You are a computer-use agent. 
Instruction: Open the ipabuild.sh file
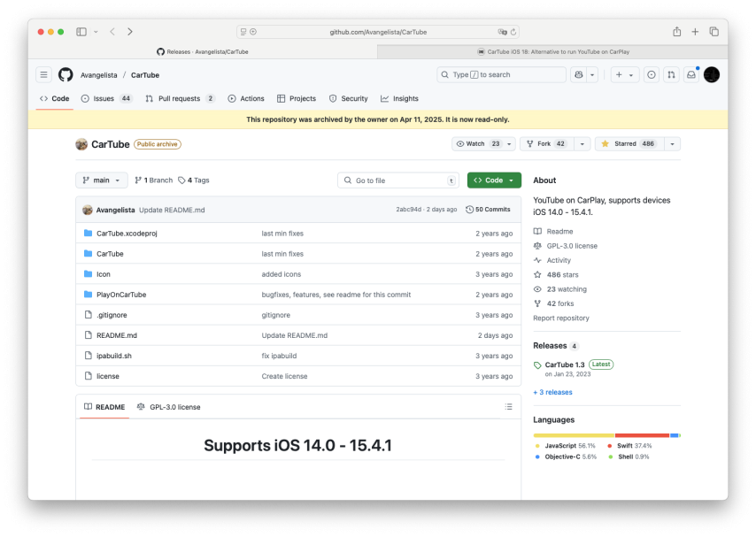coord(114,356)
